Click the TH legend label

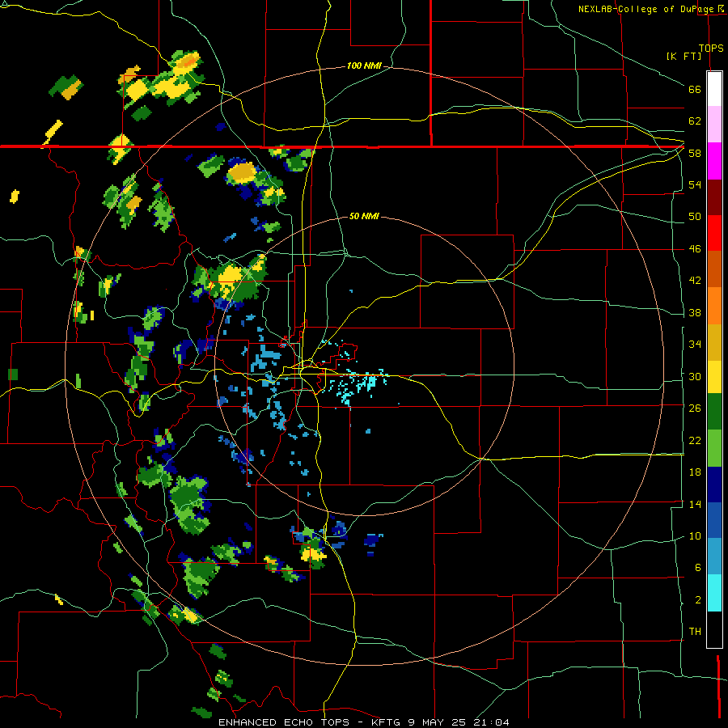pyautogui.click(x=695, y=632)
